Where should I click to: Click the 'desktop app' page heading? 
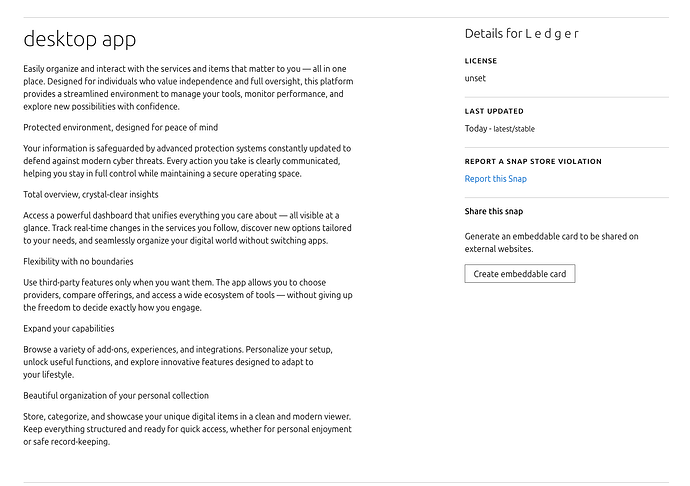click(80, 40)
